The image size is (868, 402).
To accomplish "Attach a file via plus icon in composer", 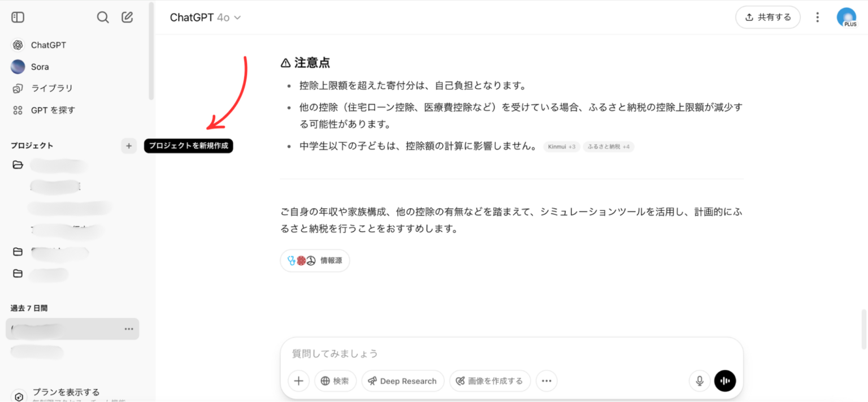I will tap(298, 381).
